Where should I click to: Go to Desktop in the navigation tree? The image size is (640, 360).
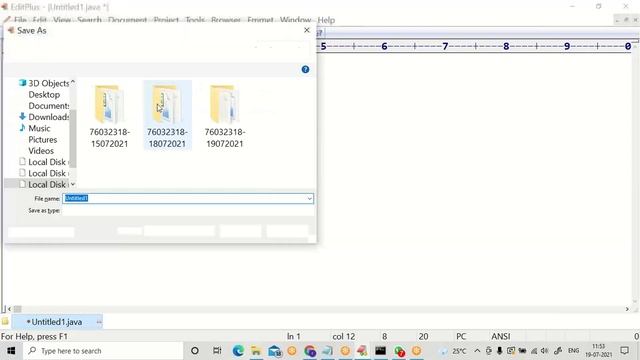tap(44, 95)
